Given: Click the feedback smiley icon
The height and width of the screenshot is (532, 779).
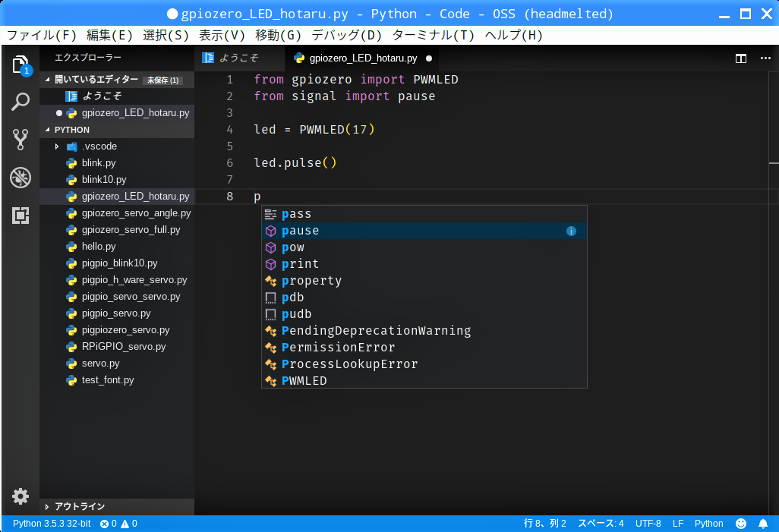Looking at the screenshot, I should point(741,524).
